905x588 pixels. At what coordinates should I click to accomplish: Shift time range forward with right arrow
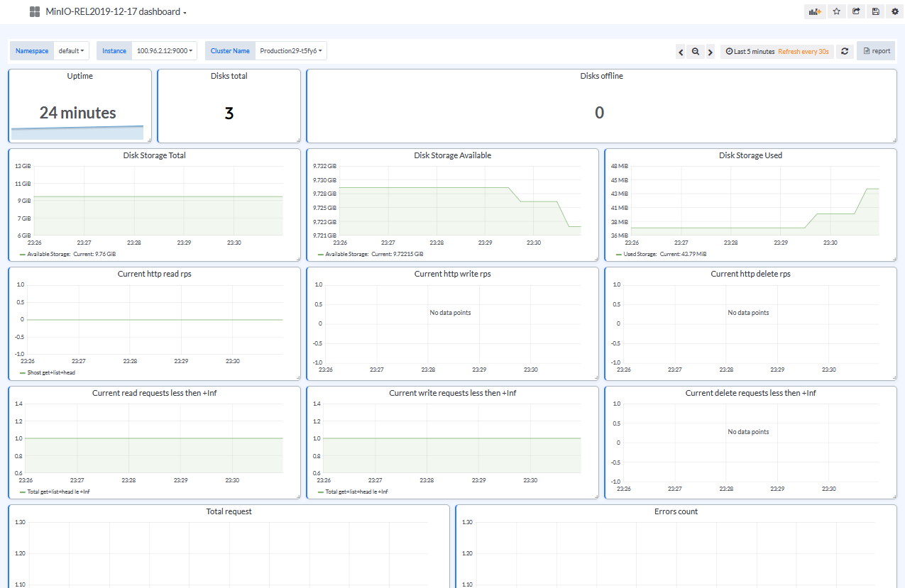711,52
